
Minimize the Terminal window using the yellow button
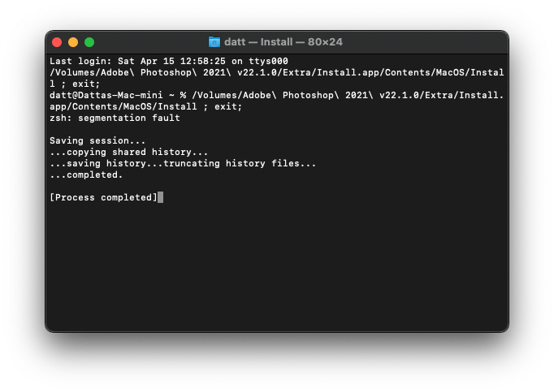(73, 42)
